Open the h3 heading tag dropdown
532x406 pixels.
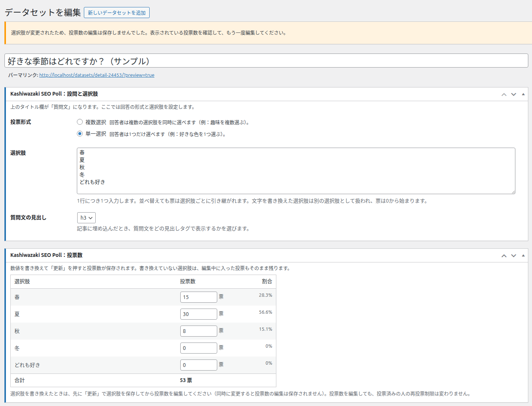tap(86, 218)
